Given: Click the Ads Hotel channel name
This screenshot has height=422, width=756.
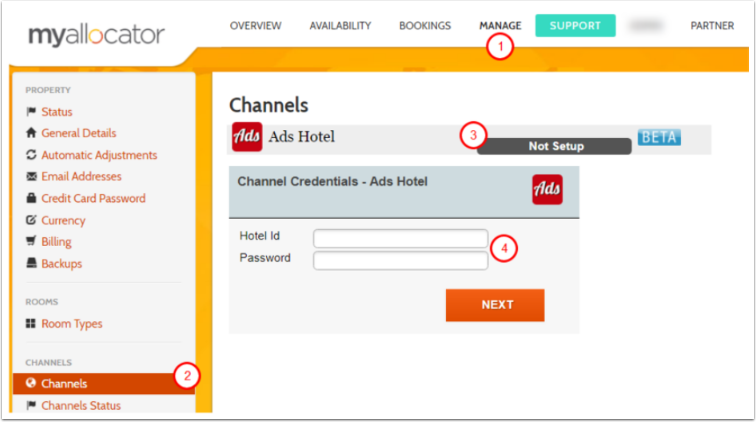Looking at the screenshot, I should pyautogui.click(x=302, y=137).
